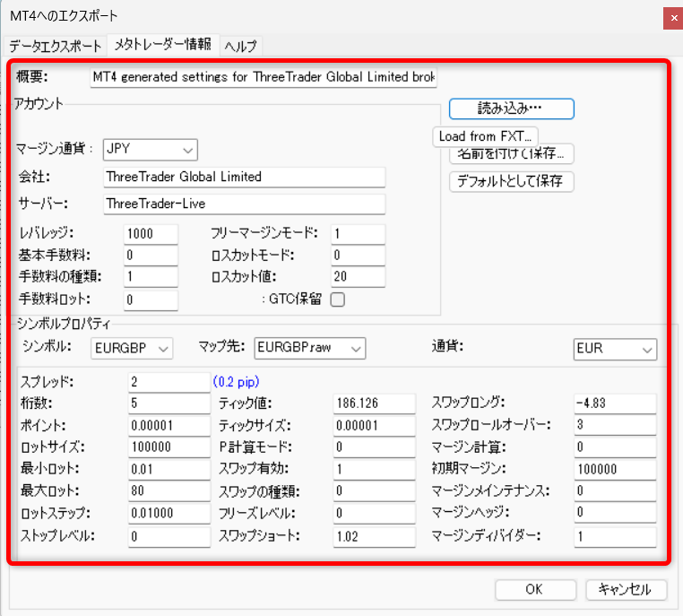The height and width of the screenshot is (616, 683).
Task: Click the 最大ロット field showing 80
Action: 169,491
